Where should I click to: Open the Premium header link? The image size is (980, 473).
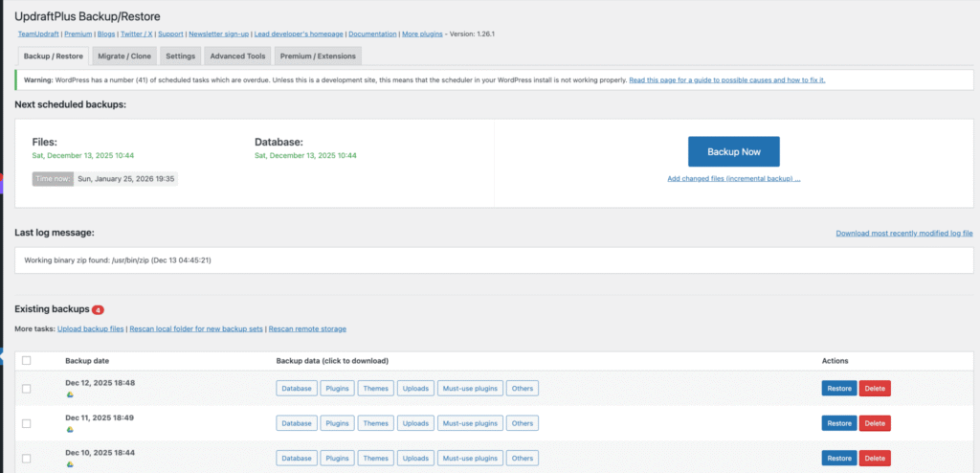click(78, 34)
